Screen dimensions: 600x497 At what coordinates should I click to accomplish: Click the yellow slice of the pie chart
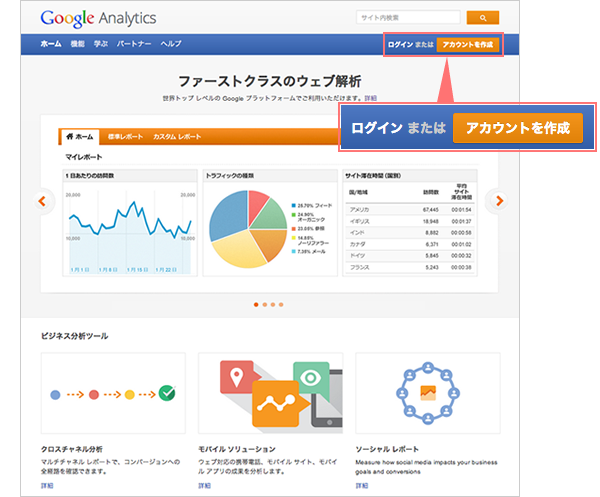[239, 251]
